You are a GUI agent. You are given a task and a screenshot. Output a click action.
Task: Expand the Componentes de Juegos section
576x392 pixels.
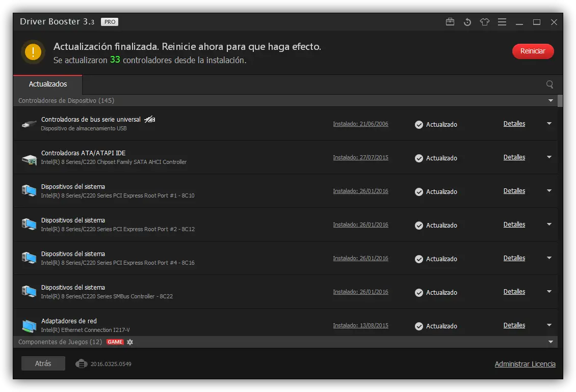click(551, 342)
